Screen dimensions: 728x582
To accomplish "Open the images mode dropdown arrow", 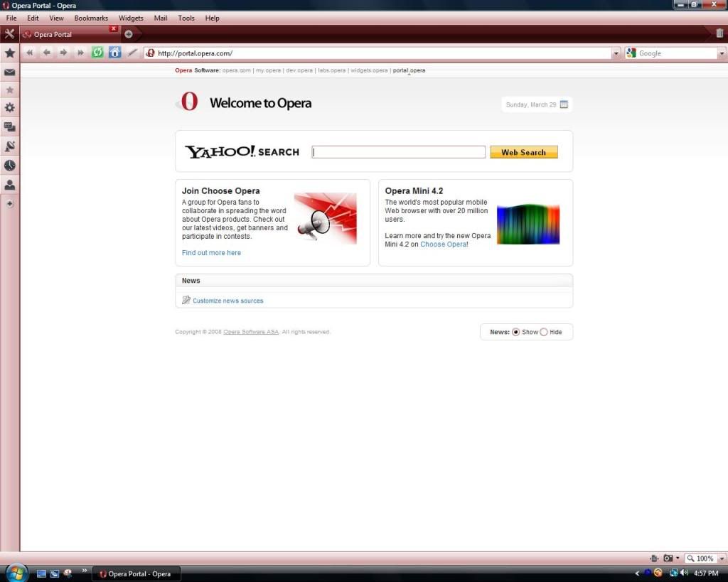I will point(678,558).
